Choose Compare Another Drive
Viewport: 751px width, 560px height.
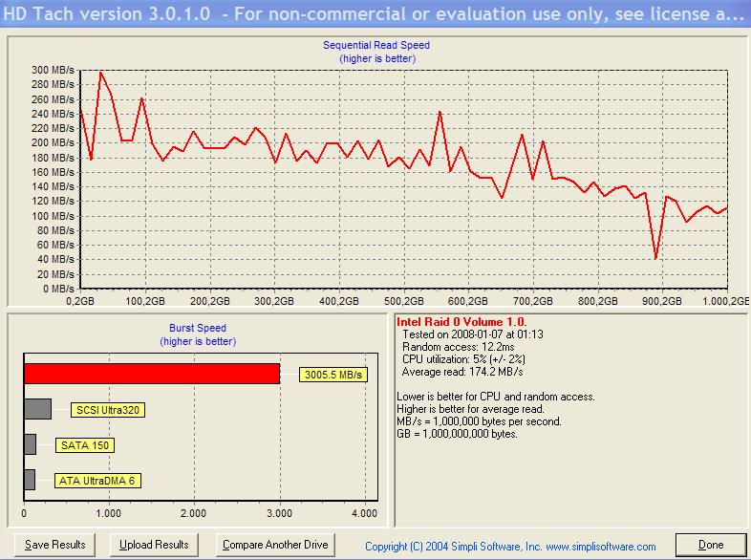pos(275,545)
